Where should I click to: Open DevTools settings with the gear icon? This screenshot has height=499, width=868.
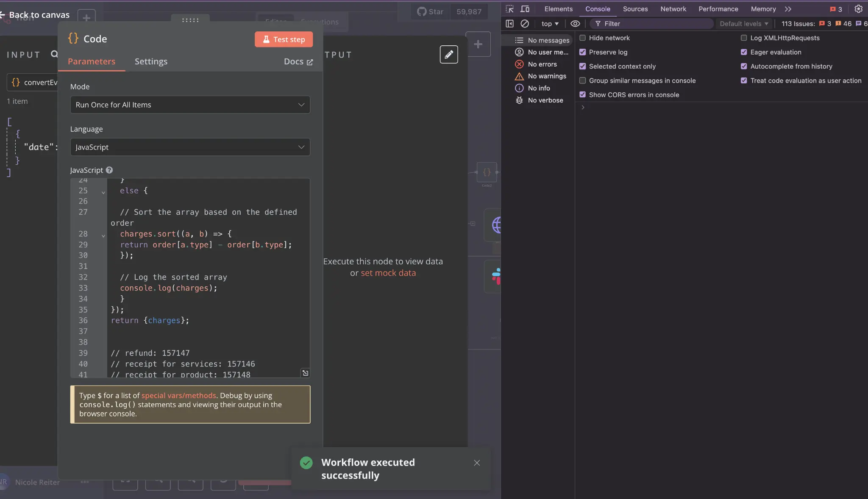click(x=859, y=9)
